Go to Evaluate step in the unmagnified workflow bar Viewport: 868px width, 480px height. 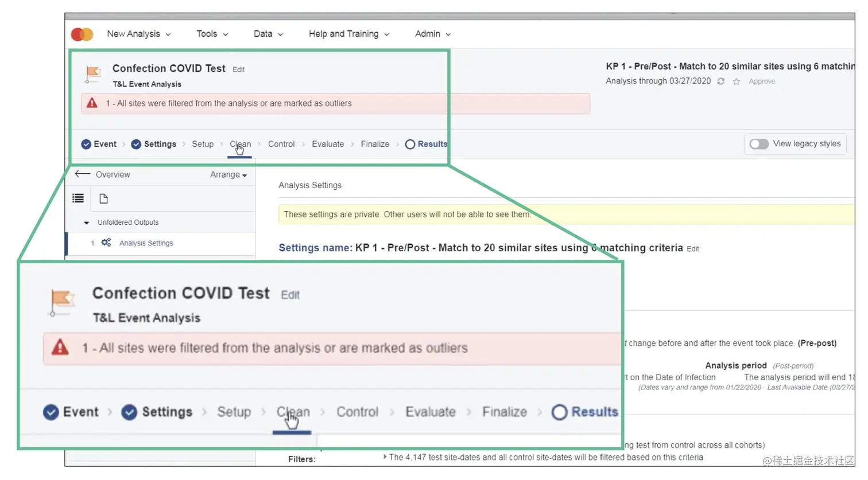click(328, 144)
